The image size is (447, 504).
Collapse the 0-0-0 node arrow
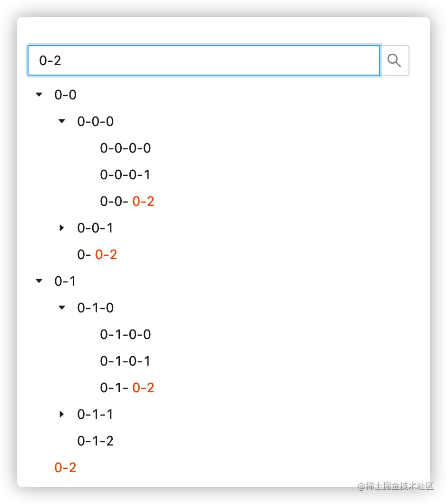pos(62,121)
